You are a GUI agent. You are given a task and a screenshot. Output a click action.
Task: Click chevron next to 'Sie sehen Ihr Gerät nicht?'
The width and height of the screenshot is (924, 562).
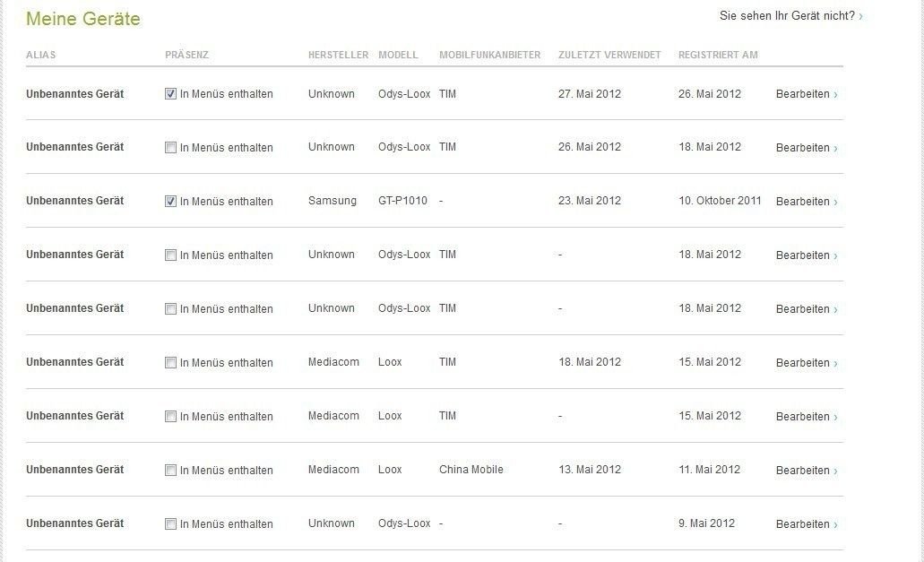click(860, 16)
